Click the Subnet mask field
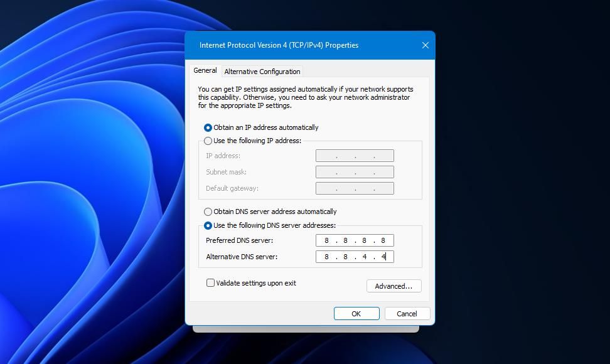 (x=355, y=172)
